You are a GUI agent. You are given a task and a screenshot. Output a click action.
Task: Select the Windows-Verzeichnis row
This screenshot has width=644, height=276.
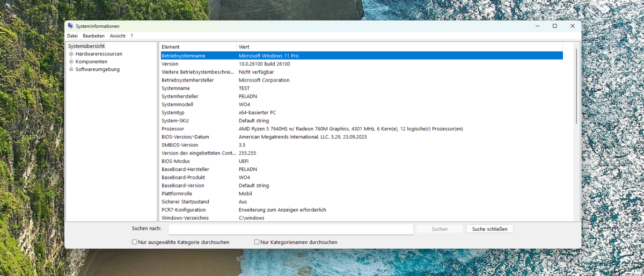[x=361, y=218]
